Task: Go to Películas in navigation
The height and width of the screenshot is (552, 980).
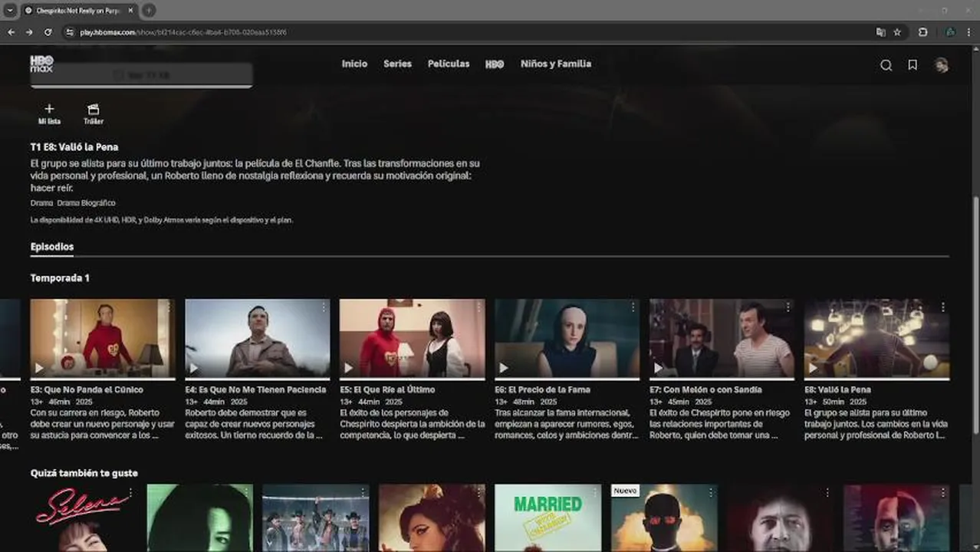Action: 449,64
